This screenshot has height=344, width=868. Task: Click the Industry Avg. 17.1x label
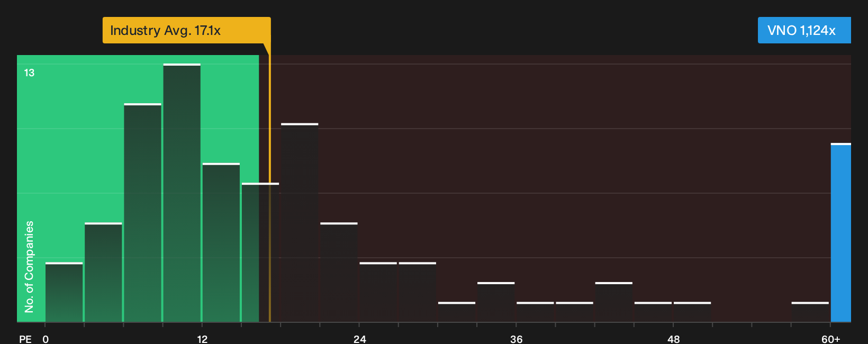(x=186, y=30)
